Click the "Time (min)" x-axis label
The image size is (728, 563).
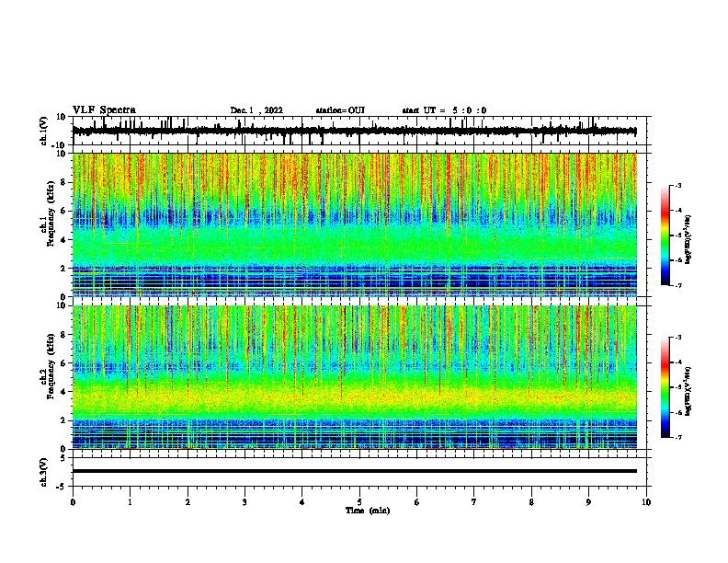[368, 511]
